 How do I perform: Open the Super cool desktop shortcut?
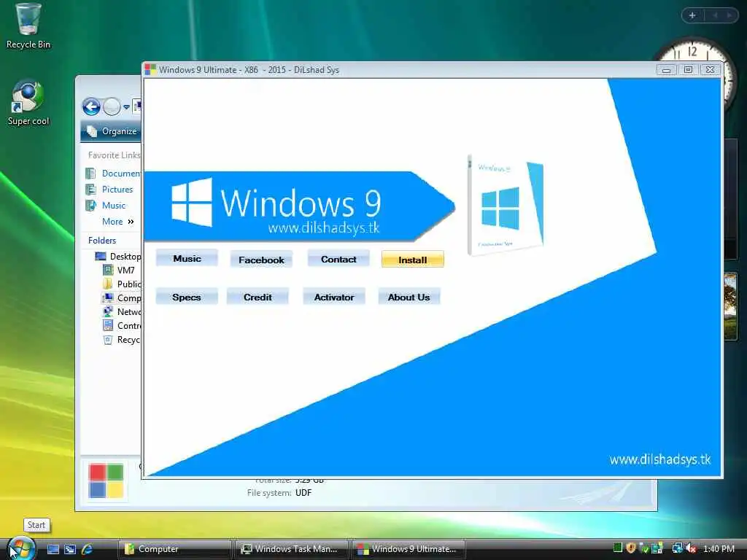(28, 102)
